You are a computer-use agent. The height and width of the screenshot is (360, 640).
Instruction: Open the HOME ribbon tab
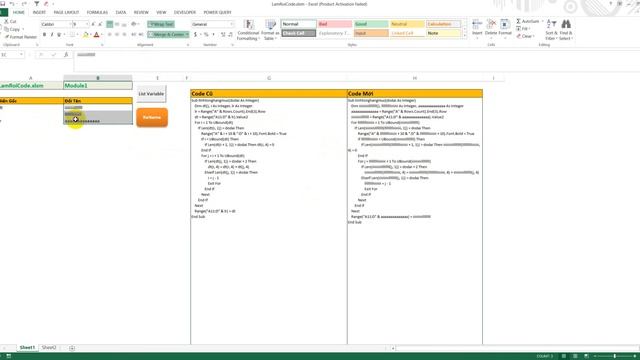pyautogui.click(x=18, y=13)
